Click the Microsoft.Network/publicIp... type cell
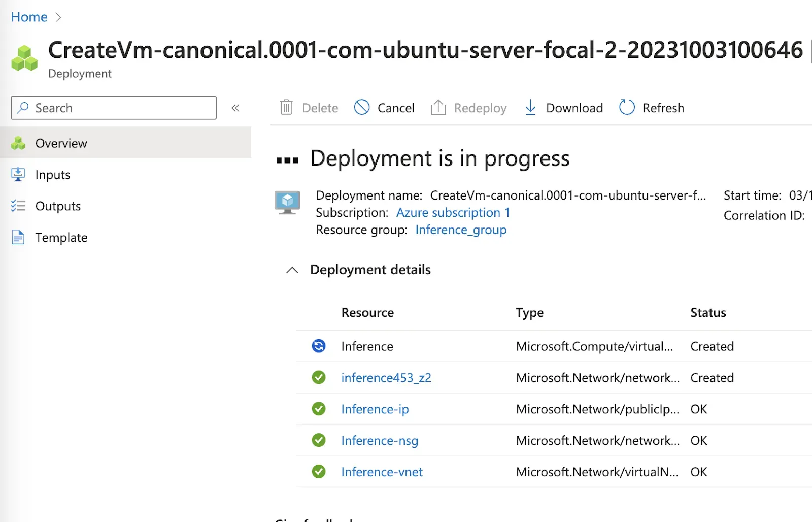The width and height of the screenshot is (812, 522). point(597,409)
